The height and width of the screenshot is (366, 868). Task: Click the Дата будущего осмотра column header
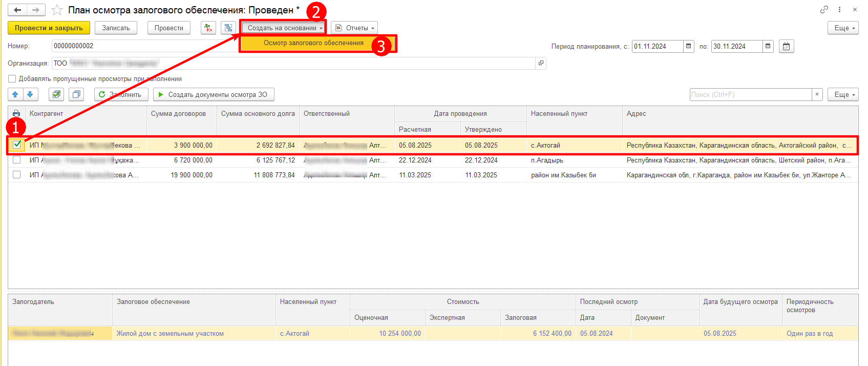pos(740,310)
